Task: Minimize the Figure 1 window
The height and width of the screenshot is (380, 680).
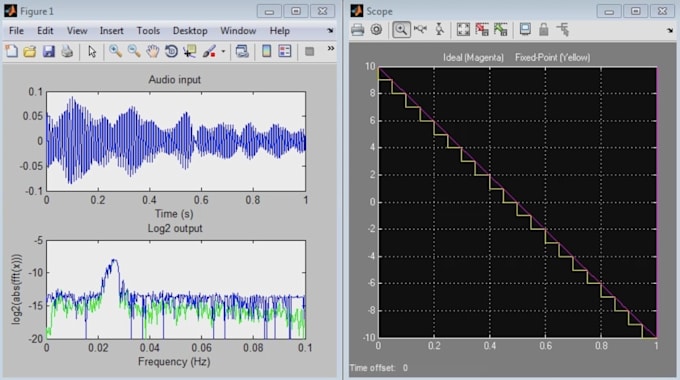Action: (269, 11)
